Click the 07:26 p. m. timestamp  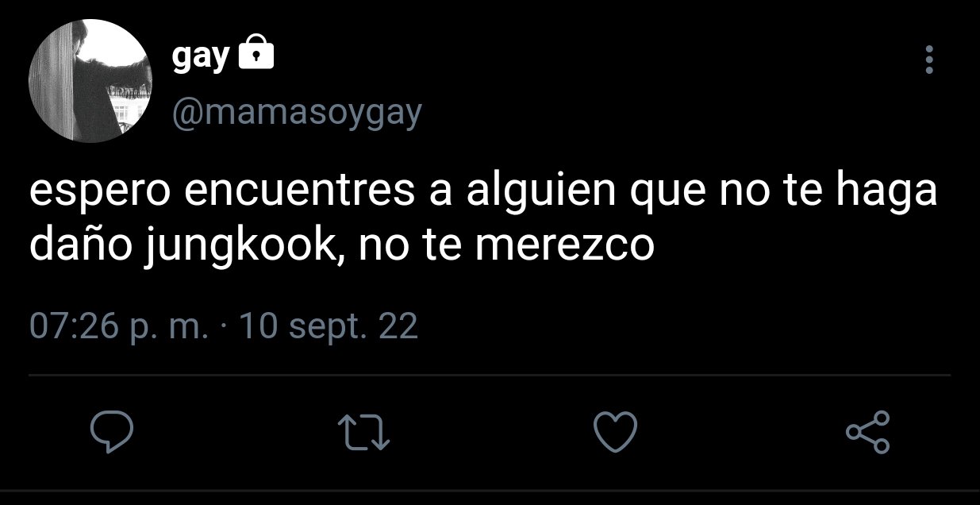click(x=119, y=326)
